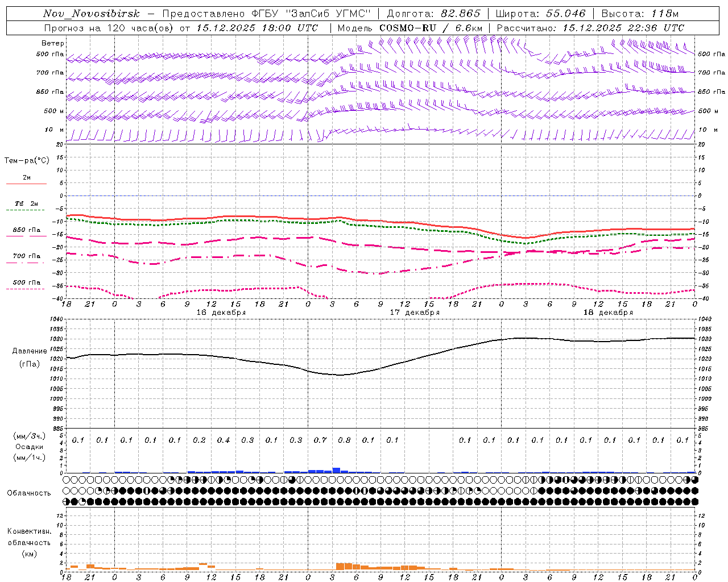Click the tallest blue precipitation bar
This screenshot has width=728, height=582.
[336, 471]
